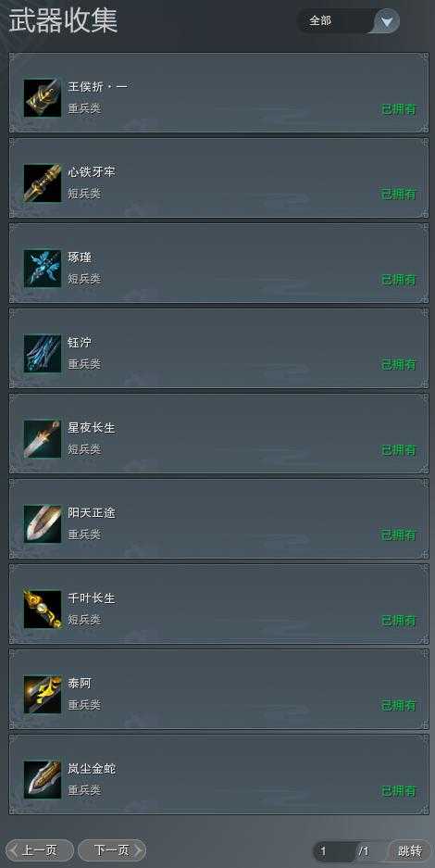The width and height of the screenshot is (435, 868).
Task: Click the 钰泞 weapon icon
Action: (42, 353)
